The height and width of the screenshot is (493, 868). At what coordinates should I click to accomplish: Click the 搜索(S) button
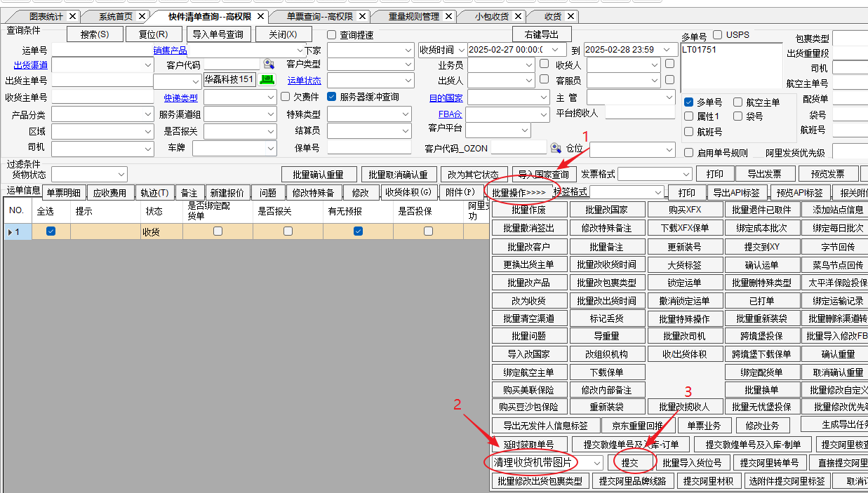point(95,34)
